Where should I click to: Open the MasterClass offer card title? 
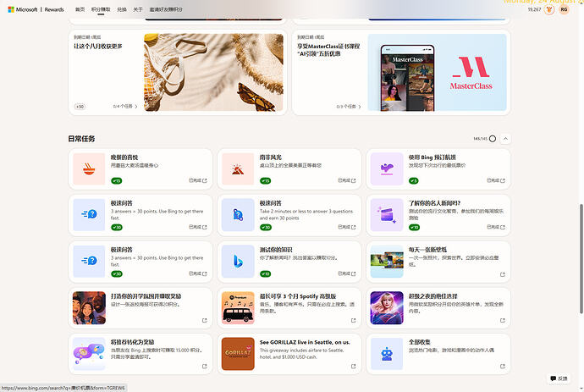[x=328, y=50]
